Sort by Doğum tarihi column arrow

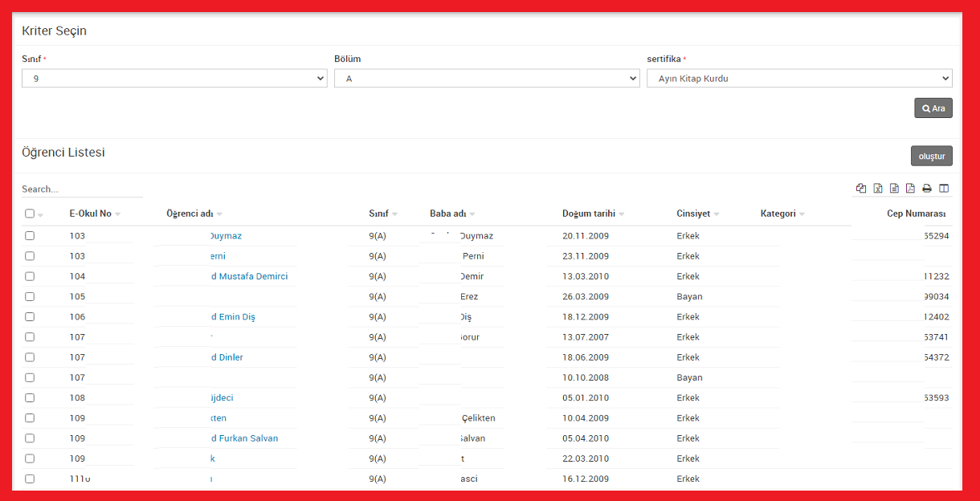[x=622, y=214]
